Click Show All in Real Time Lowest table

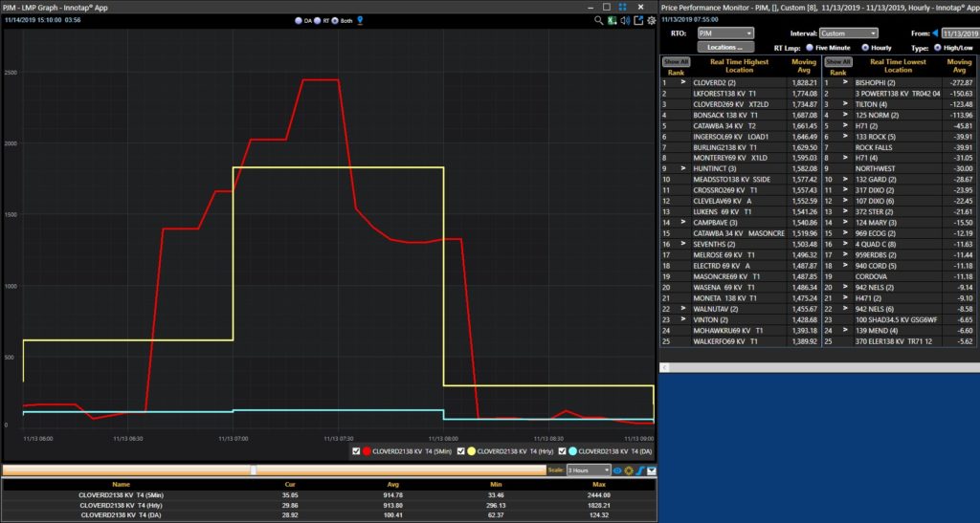point(837,62)
